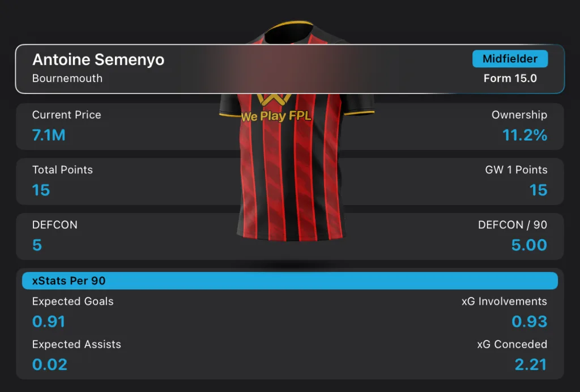Click the Ownership label text

coord(519,114)
